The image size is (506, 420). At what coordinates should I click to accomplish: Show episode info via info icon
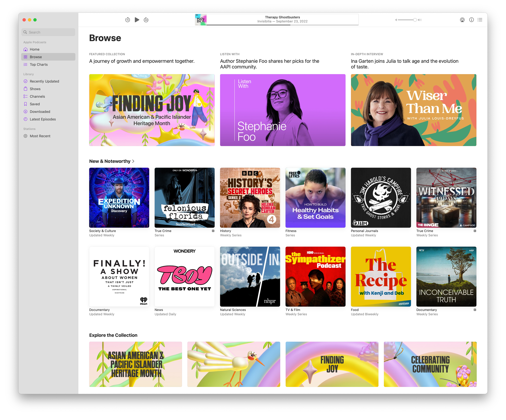tap(471, 20)
